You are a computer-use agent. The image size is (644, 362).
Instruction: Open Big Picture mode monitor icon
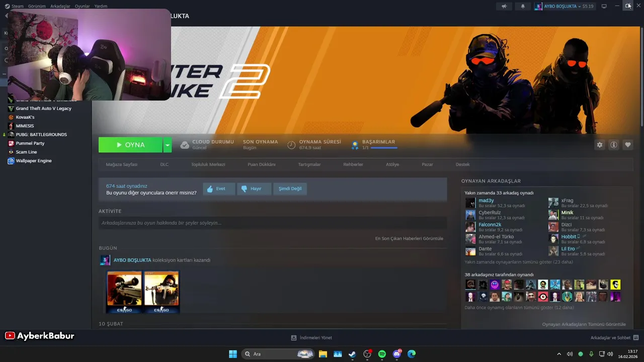coord(604,6)
